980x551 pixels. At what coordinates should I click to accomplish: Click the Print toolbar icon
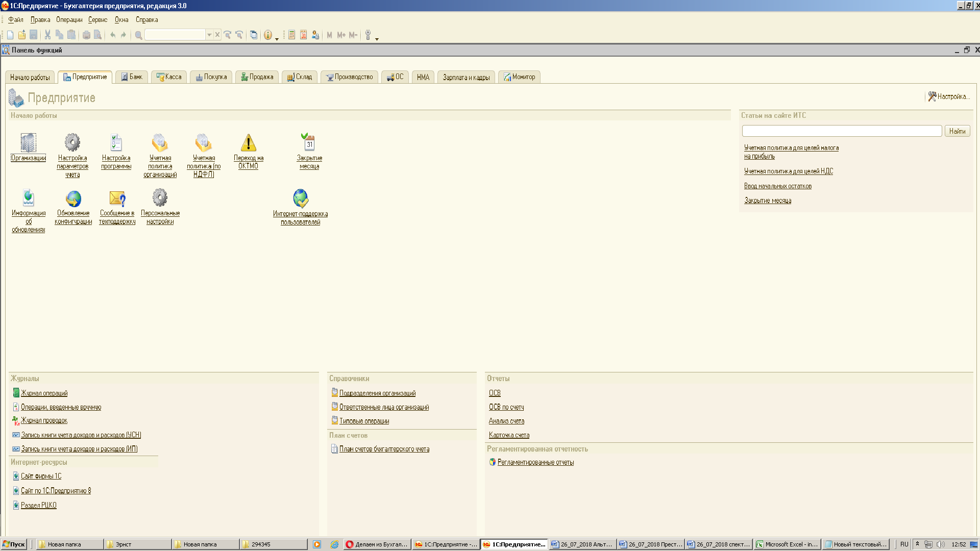click(x=86, y=35)
